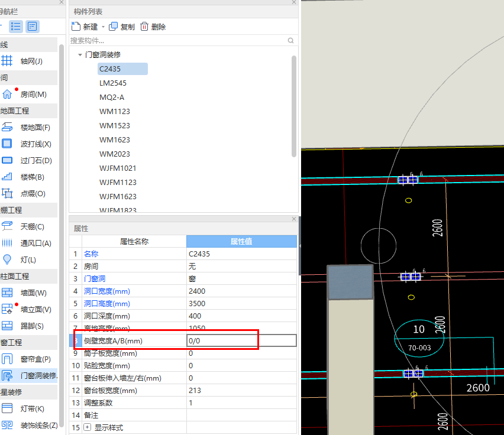Click 复制 to copy the component
Screen dimensions: 504x435
(122, 27)
